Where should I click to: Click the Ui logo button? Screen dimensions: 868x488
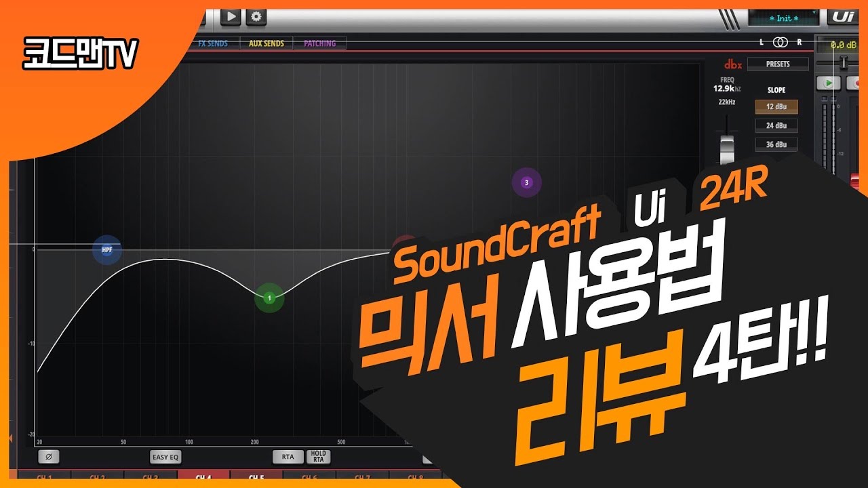pos(844,17)
